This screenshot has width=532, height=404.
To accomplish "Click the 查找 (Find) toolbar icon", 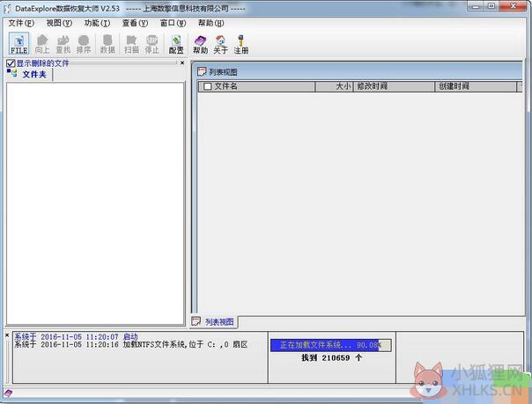I will point(63,44).
